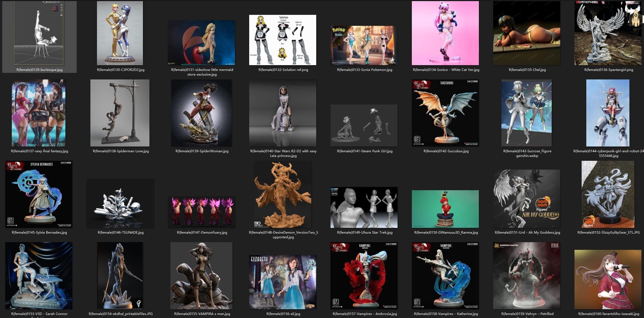Viewport: 644px width, 318px height.
Task: Open the fanartshiho-iwasaki thumbnail
Action: coord(608,279)
